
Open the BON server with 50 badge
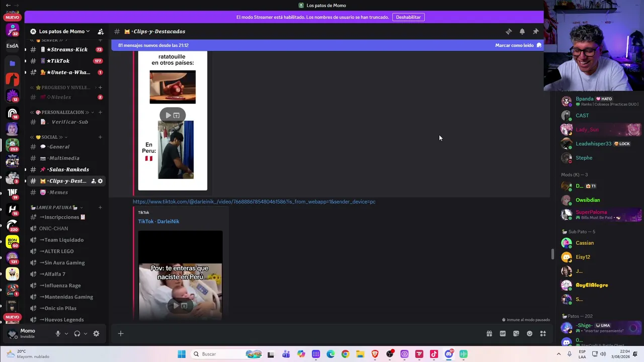(x=13, y=242)
